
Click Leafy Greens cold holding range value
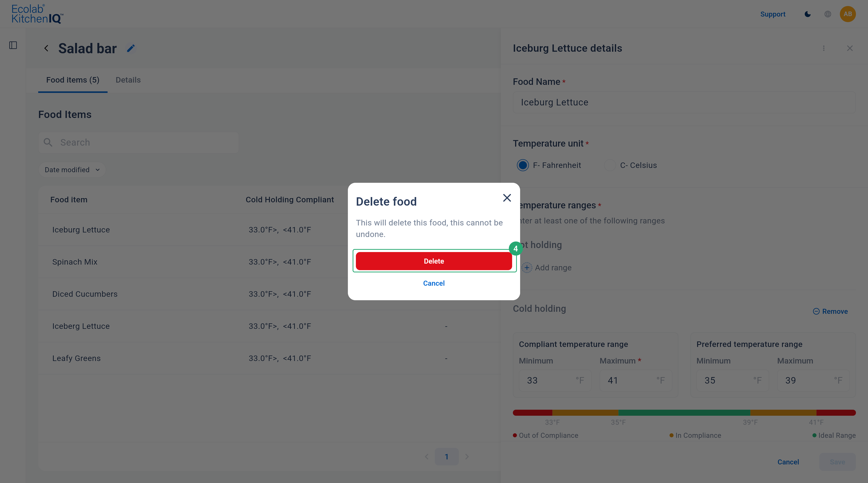[x=280, y=358]
